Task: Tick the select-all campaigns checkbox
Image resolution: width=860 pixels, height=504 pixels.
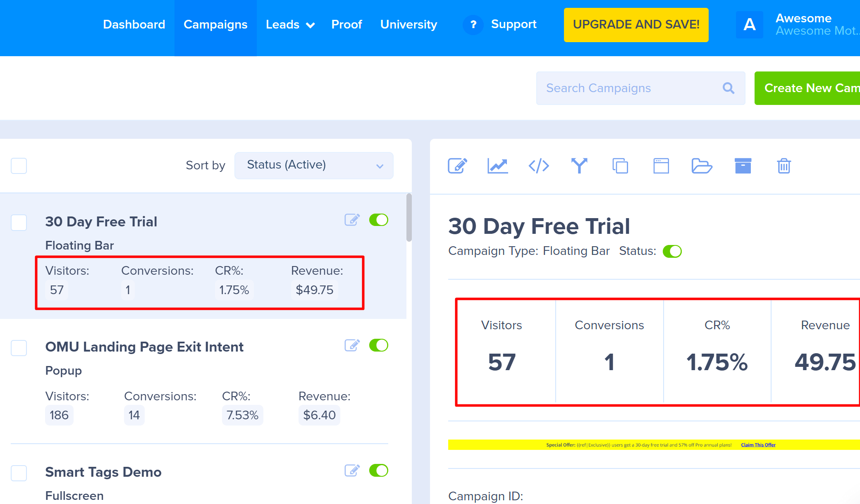Action: pyautogui.click(x=19, y=166)
